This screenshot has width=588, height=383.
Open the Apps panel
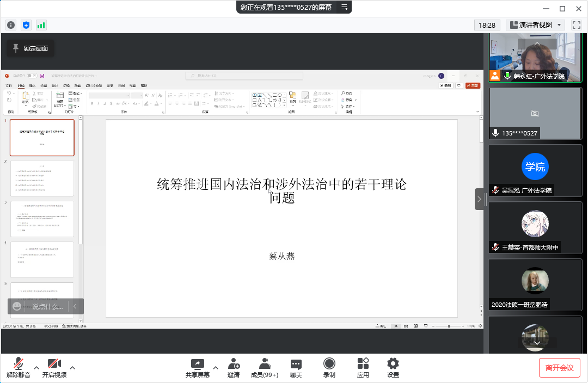coord(363,368)
